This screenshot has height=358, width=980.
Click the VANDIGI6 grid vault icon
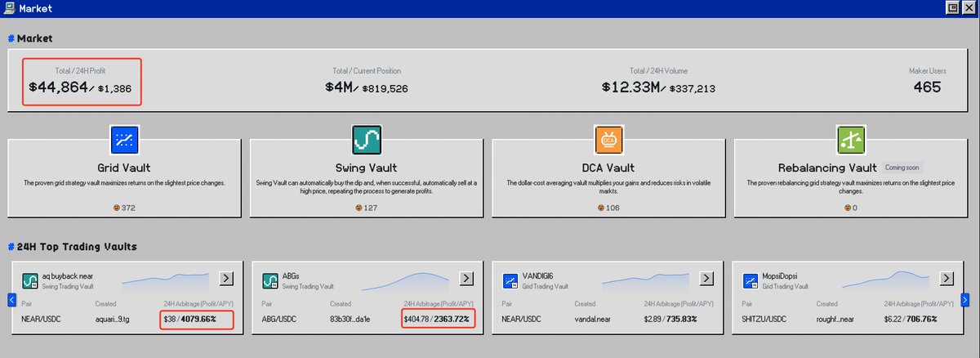[x=510, y=281]
